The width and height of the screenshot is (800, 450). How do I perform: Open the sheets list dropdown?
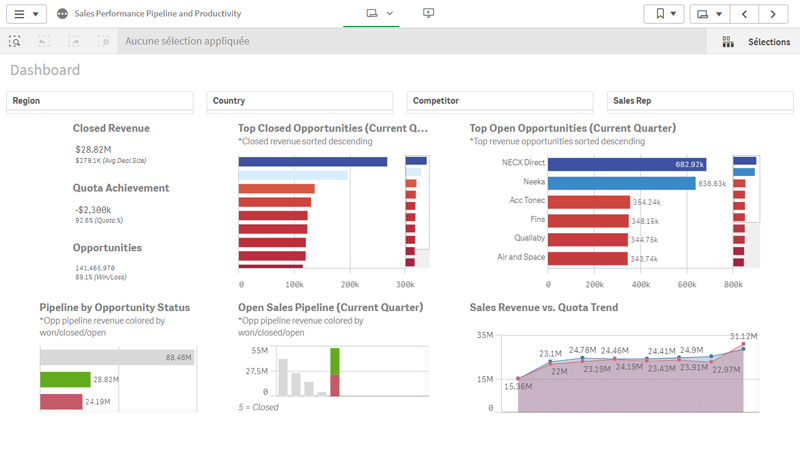click(x=710, y=14)
